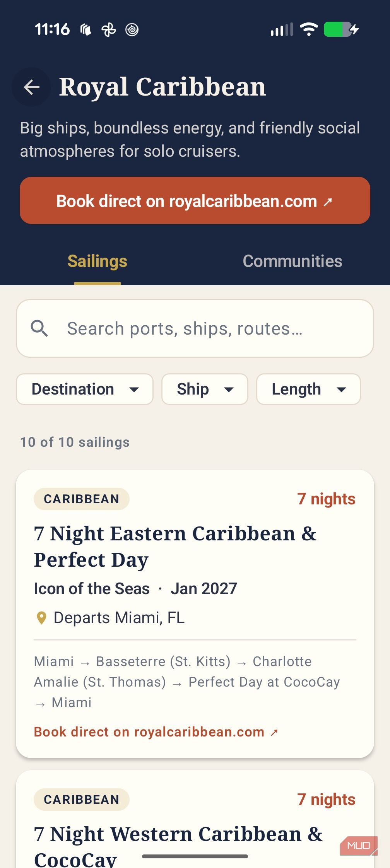The image size is (390, 868).
Task: Tap the magnifying glass search icon
Action: pyautogui.click(x=39, y=328)
